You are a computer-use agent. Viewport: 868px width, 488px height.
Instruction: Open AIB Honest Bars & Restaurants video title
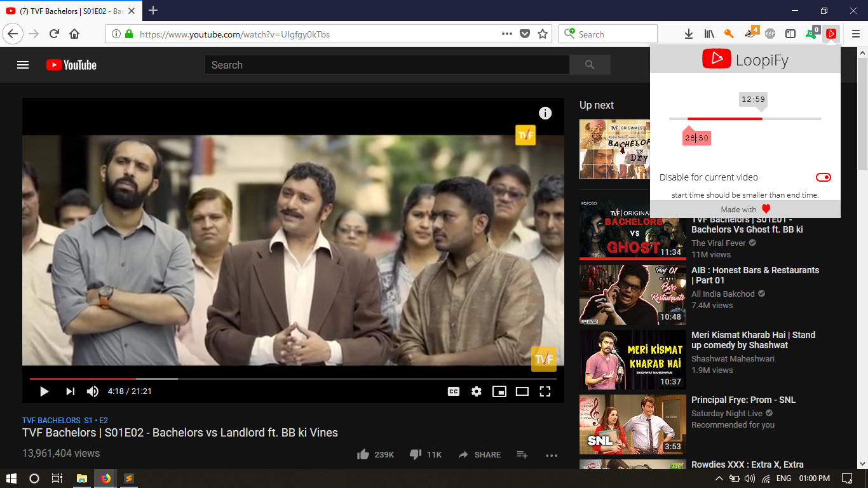(x=755, y=275)
